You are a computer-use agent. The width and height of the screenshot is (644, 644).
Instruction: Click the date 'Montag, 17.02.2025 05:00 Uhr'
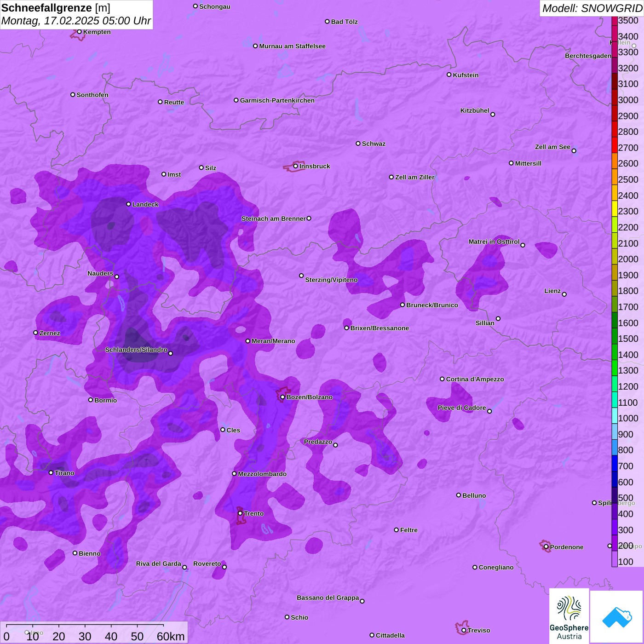[76, 21]
